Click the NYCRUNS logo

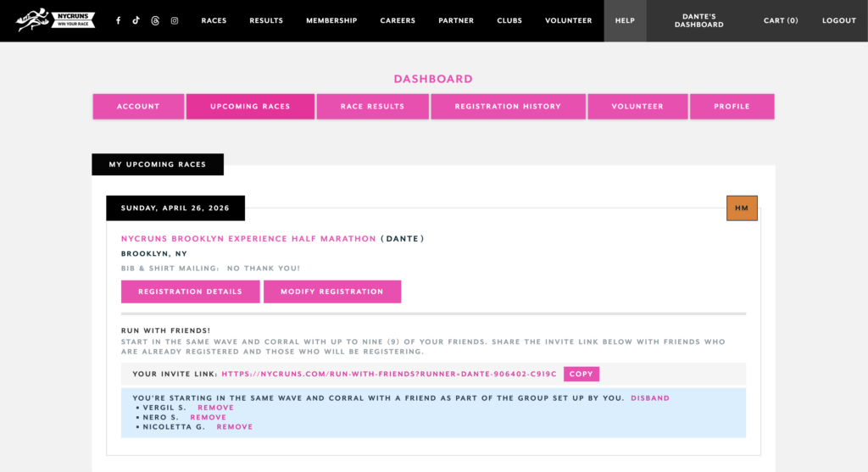click(55, 19)
